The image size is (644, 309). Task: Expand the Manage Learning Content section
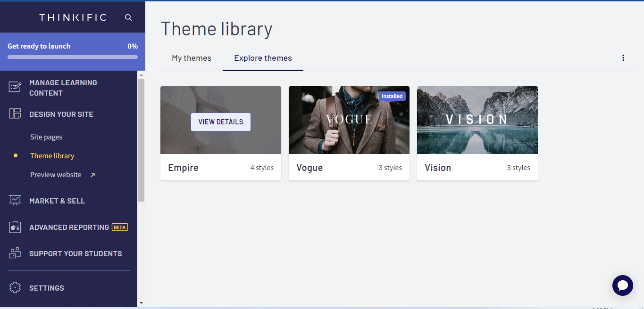tap(63, 88)
